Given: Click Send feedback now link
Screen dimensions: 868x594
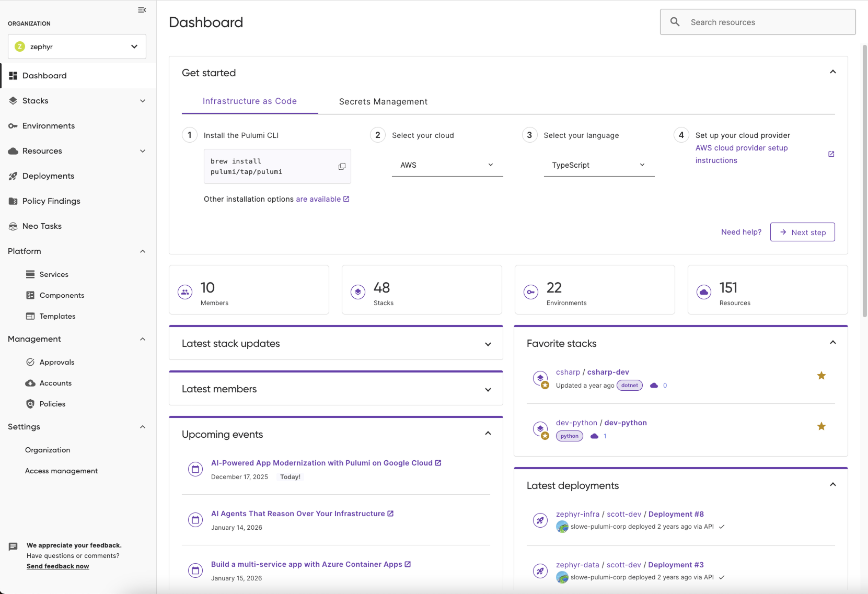Looking at the screenshot, I should (57, 566).
